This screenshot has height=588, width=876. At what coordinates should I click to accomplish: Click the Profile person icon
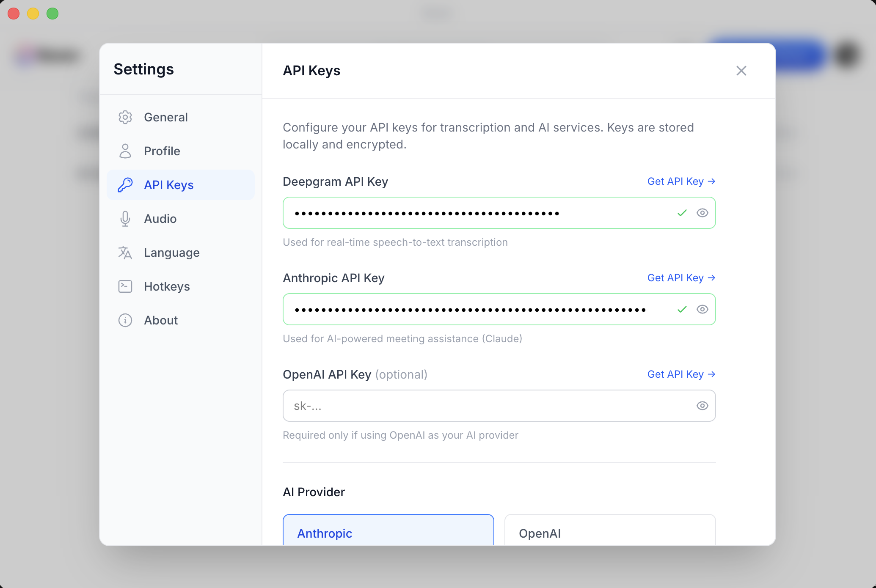tap(125, 151)
